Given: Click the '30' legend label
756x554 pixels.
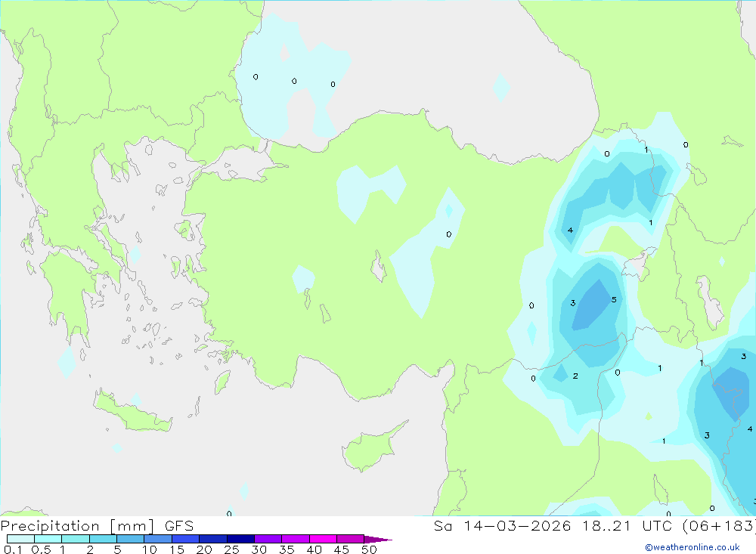Looking at the screenshot, I should click(x=259, y=549).
